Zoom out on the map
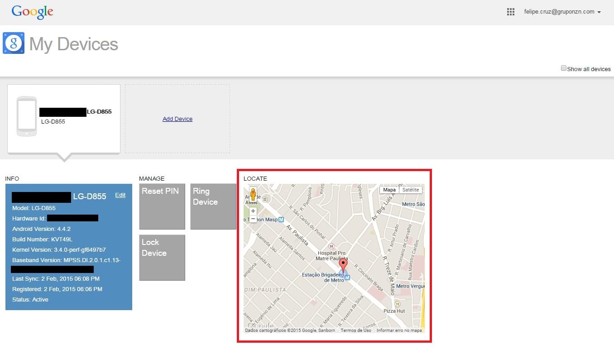 (x=253, y=219)
